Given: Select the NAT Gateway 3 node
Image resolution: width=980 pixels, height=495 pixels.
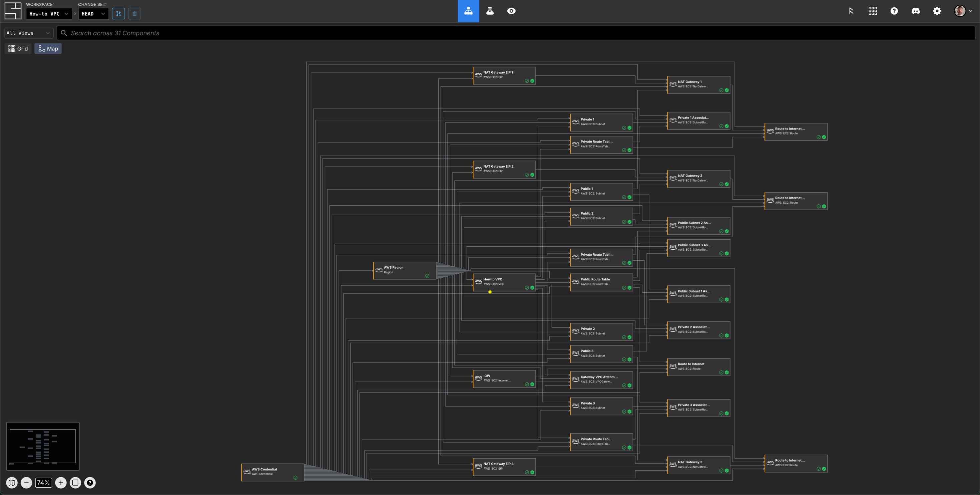Looking at the screenshot, I should point(698,465).
